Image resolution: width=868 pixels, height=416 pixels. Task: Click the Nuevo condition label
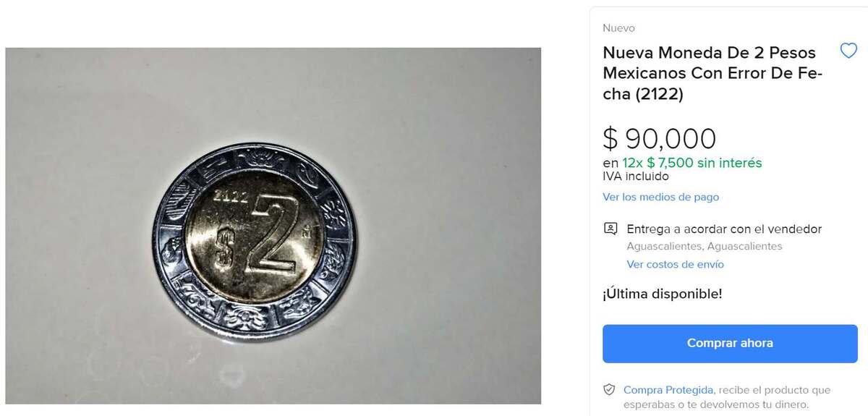[x=618, y=28]
